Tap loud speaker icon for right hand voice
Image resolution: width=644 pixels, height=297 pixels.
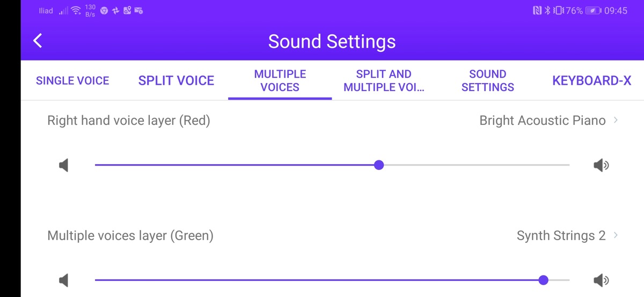(601, 165)
